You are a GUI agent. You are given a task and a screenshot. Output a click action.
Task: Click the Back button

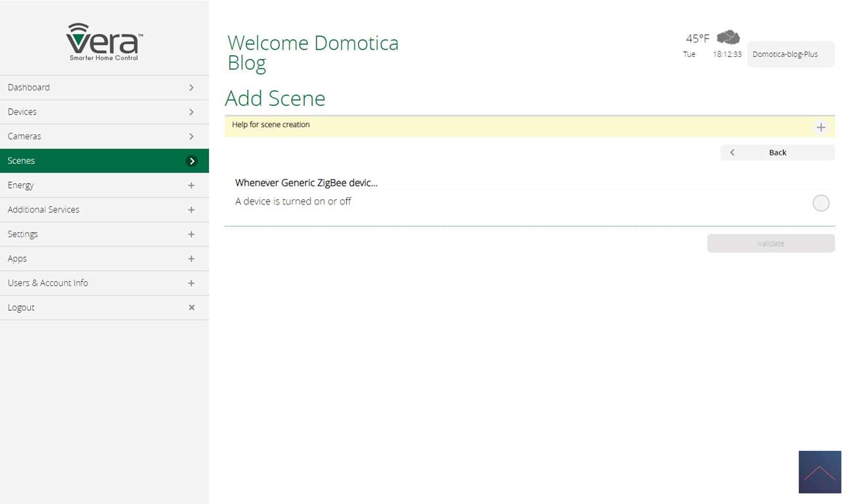pos(777,153)
